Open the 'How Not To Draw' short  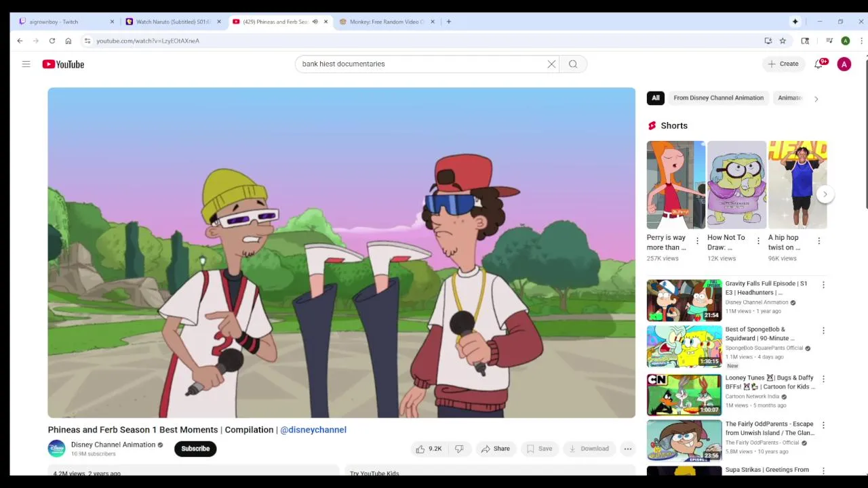coord(737,185)
